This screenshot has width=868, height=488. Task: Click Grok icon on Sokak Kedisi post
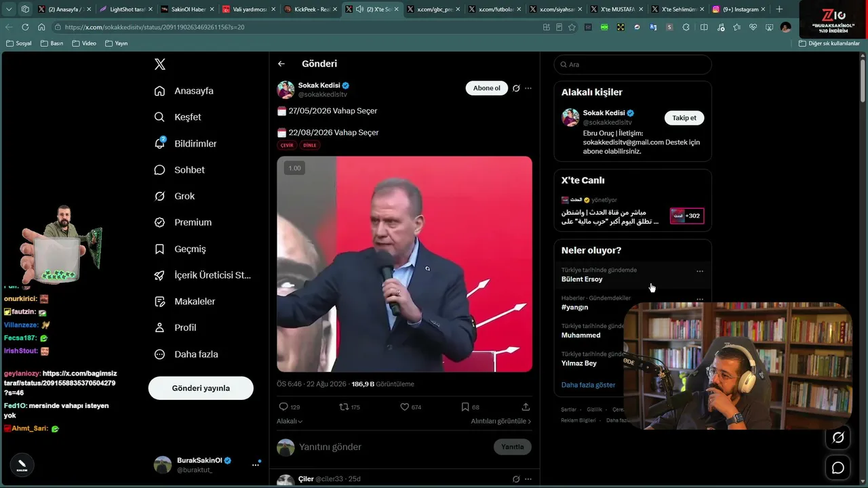pyautogui.click(x=516, y=88)
